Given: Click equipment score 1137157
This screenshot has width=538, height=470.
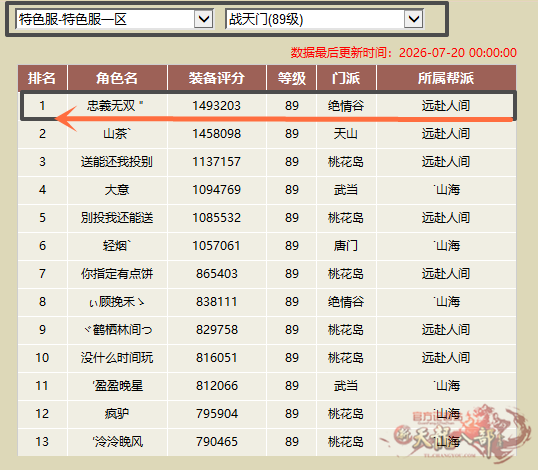Looking at the screenshot, I should tap(217, 162).
